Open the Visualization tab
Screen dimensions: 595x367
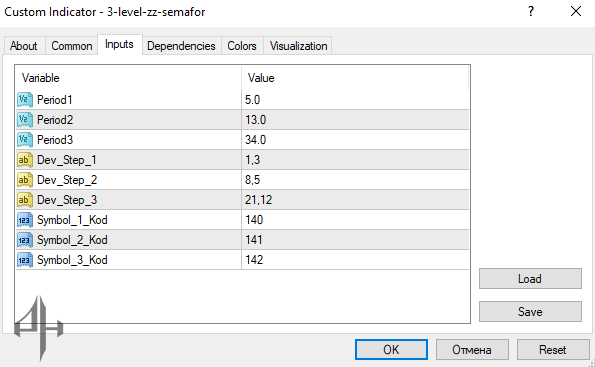(x=298, y=46)
